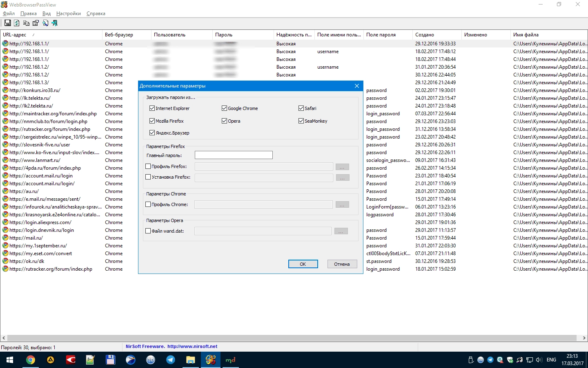Viewport: 588px width, 368px height.
Task: Click the ENG language indicator
Action: click(551, 360)
